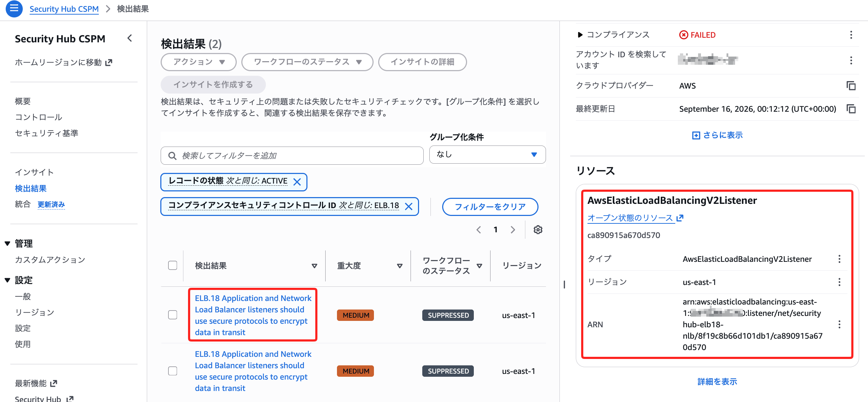Viewport: 868px width, 402px height.
Task: Select the second ELB.18 finding checkbox
Action: coord(173,371)
